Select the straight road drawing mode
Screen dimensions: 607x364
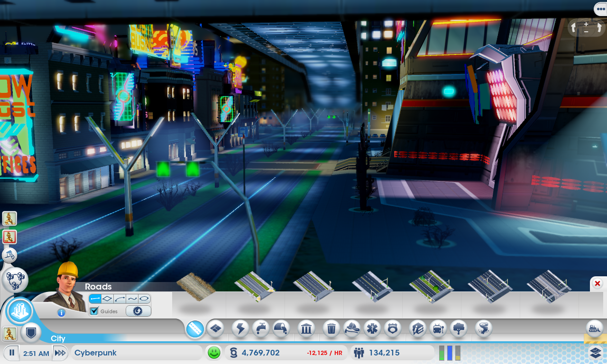(95, 299)
